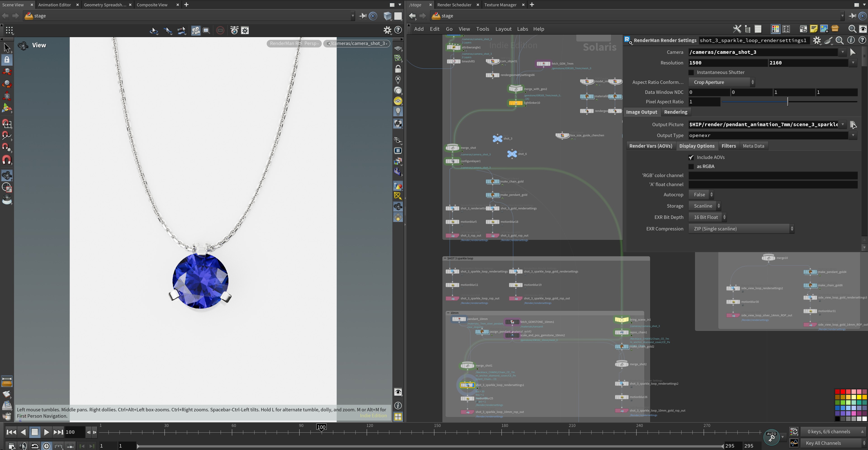Jump to first frame button
This screenshot has width=868, height=450.
tap(11, 432)
